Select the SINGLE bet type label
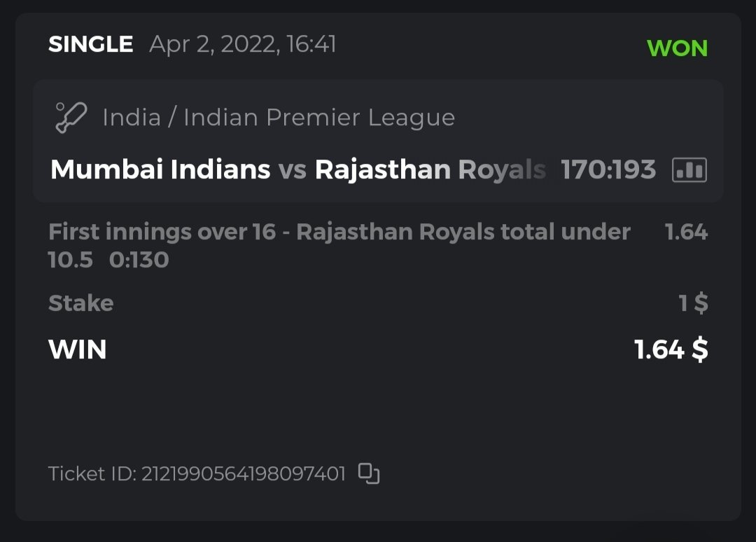The width and height of the screenshot is (756, 542). [90, 45]
